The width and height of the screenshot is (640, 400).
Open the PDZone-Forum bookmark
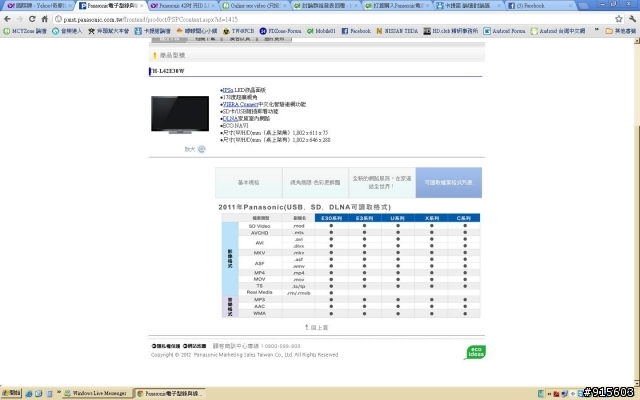click(280, 31)
